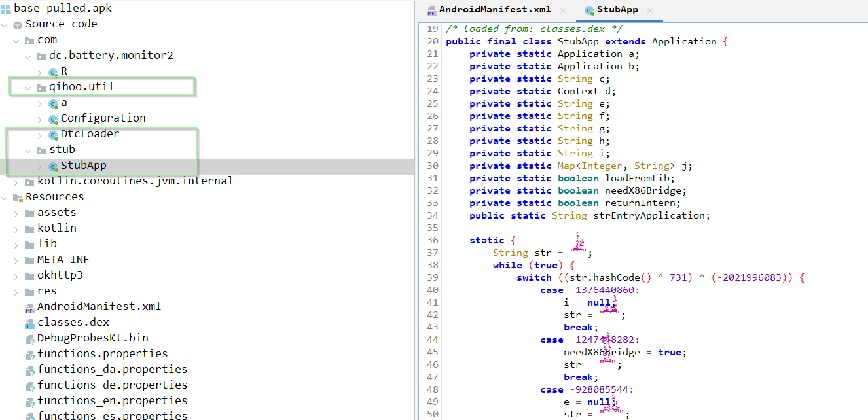Viewport: 868px width, 420px height.
Task: Expand the okhttp3 folder
Action: (x=17, y=276)
